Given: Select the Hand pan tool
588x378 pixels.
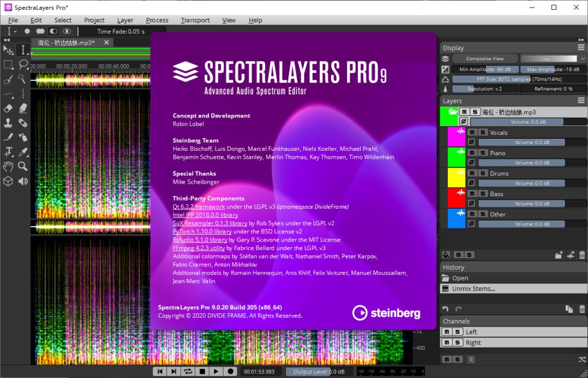Looking at the screenshot, I should pos(8,166).
